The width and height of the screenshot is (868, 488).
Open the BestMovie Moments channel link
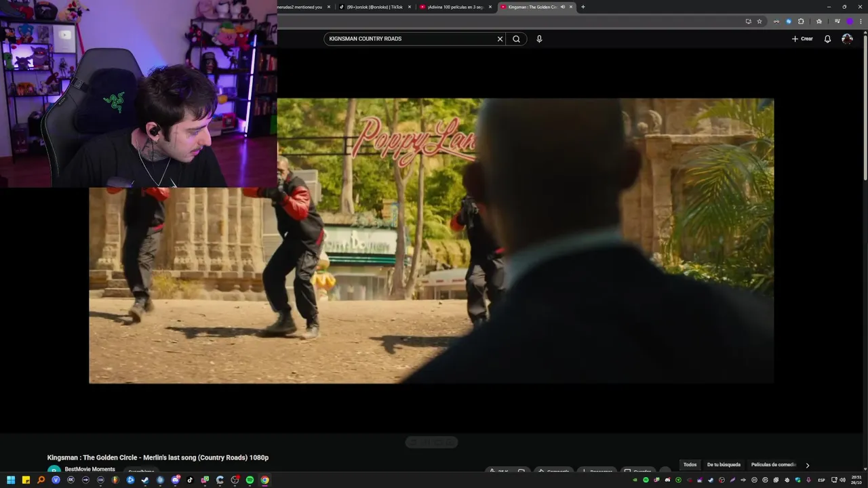90,469
